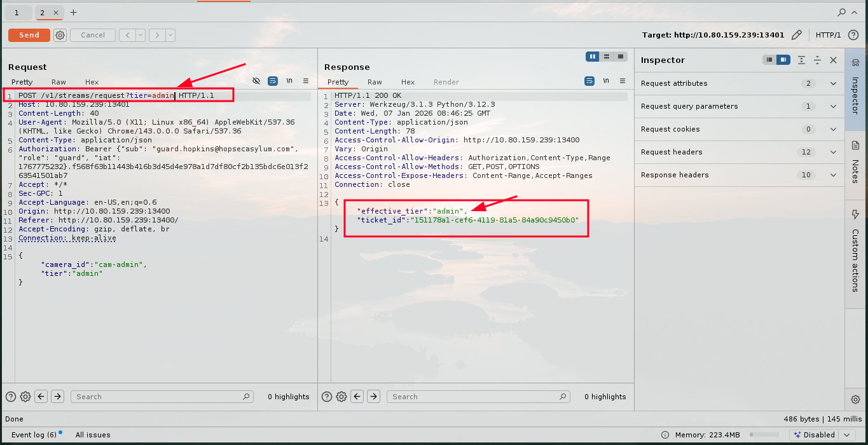Viewport: 868px width, 445px height.
Task: Click the orange Send button
Action: click(x=29, y=36)
